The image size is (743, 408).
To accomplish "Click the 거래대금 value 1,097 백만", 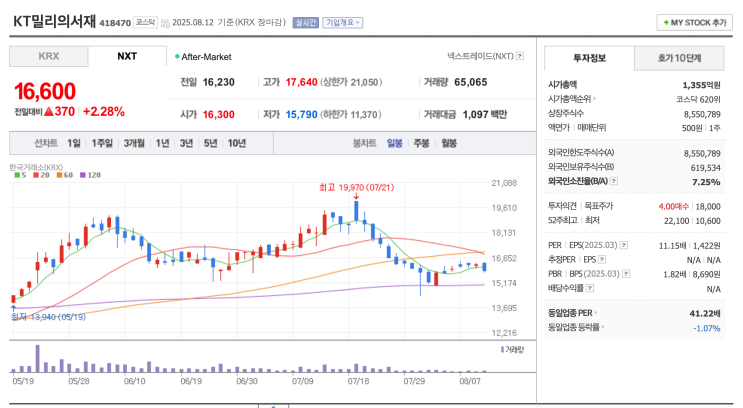I will pyautogui.click(x=485, y=114).
